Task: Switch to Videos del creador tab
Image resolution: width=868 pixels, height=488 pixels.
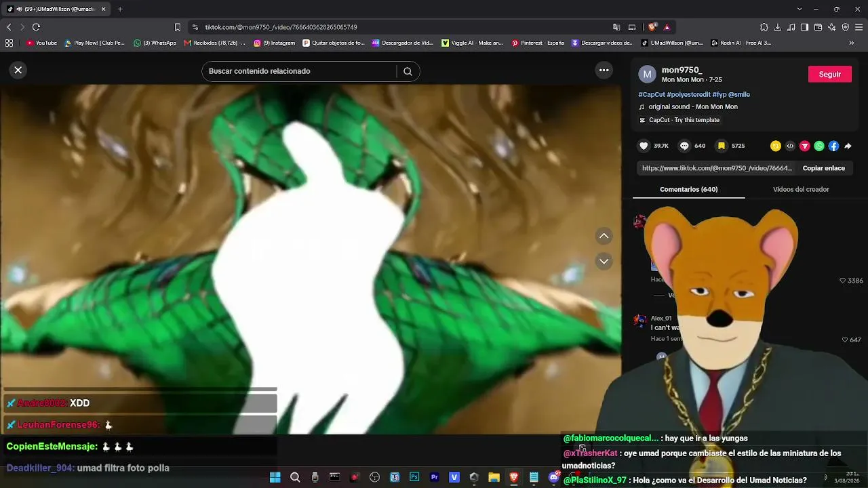Action: pos(801,189)
